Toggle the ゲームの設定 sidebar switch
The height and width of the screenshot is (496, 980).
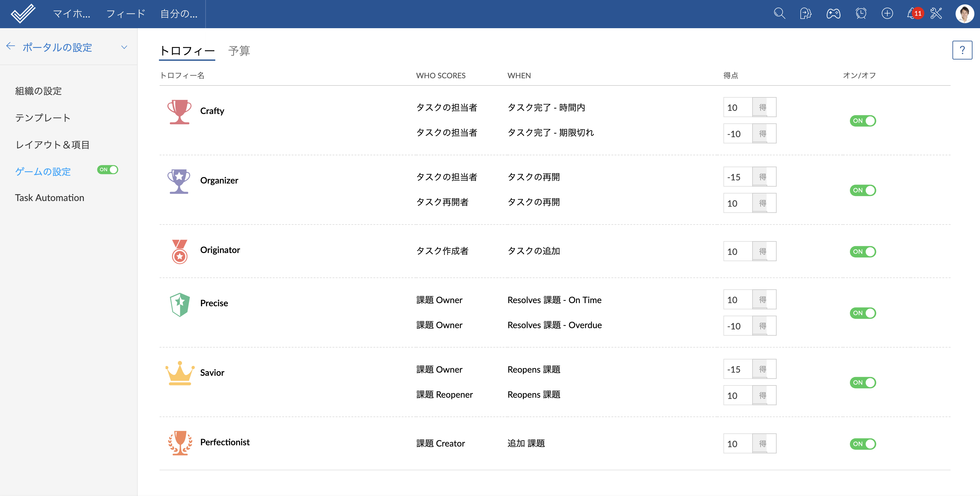point(108,170)
